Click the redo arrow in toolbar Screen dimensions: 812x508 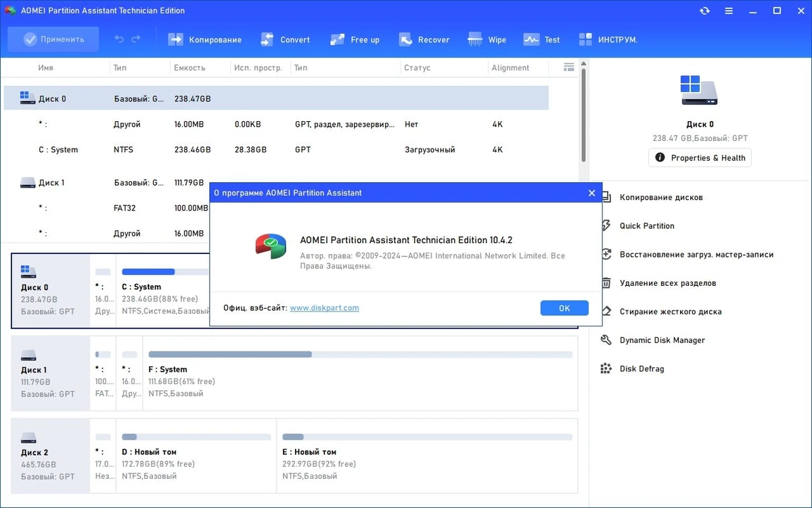click(136, 39)
